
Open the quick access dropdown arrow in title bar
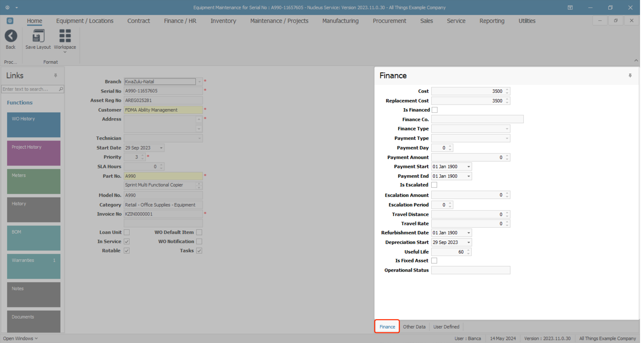point(17,7)
